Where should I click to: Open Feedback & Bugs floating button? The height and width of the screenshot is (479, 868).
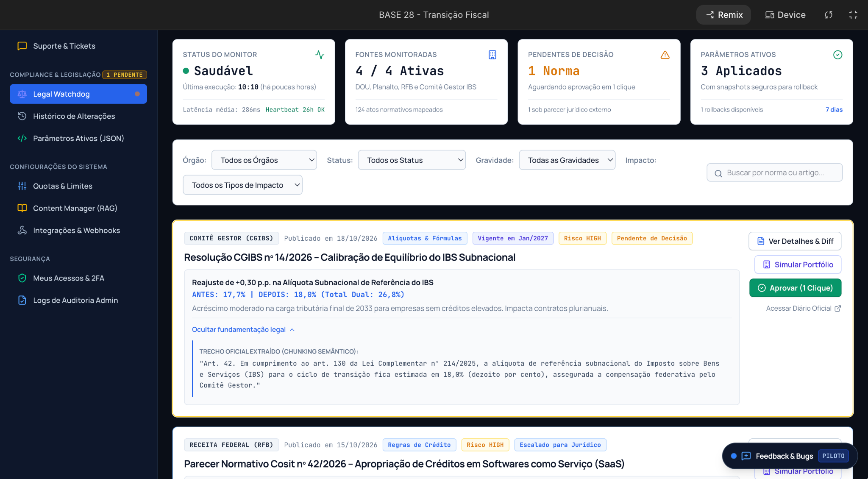click(x=790, y=456)
